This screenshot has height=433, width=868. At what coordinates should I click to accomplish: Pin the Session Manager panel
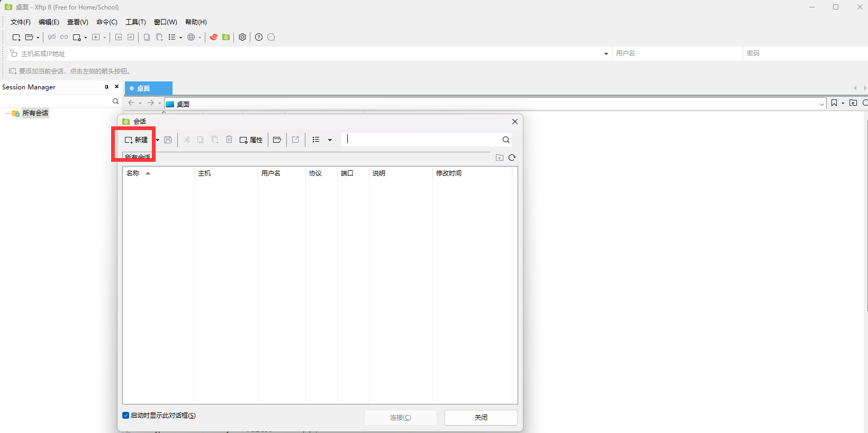(x=106, y=87)
